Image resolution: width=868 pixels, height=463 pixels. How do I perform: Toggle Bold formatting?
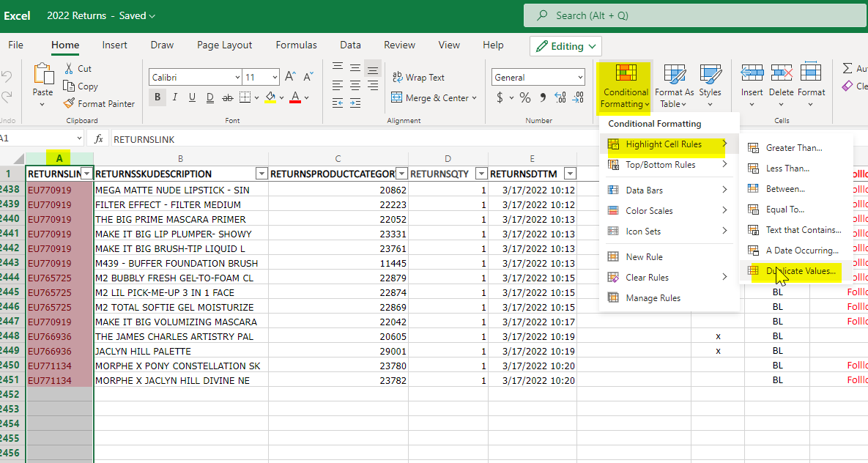[157, 97]
